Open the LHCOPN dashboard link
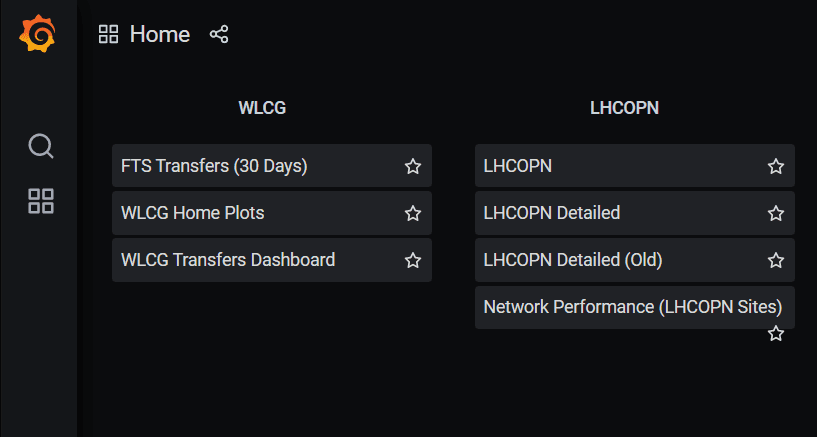 coord(517,166)
